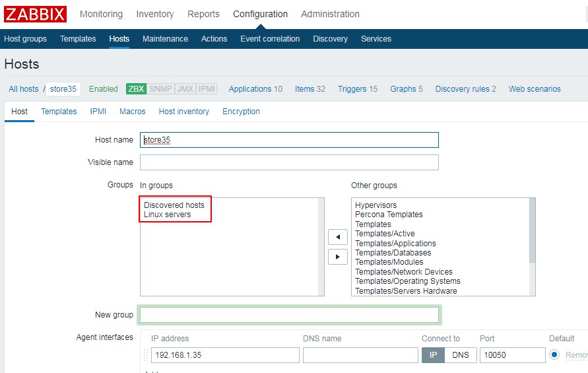Click the Other groups list scrollbar
The height and width of the screenshot is (373, 588).
coord(532,231)
